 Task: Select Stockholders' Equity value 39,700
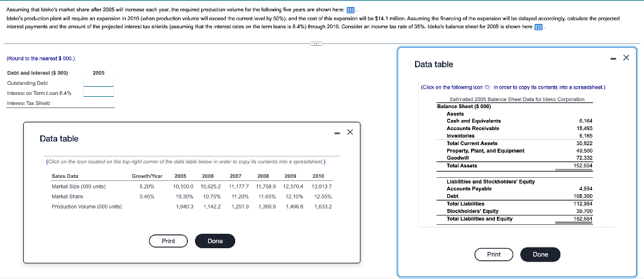pos(584,211)
